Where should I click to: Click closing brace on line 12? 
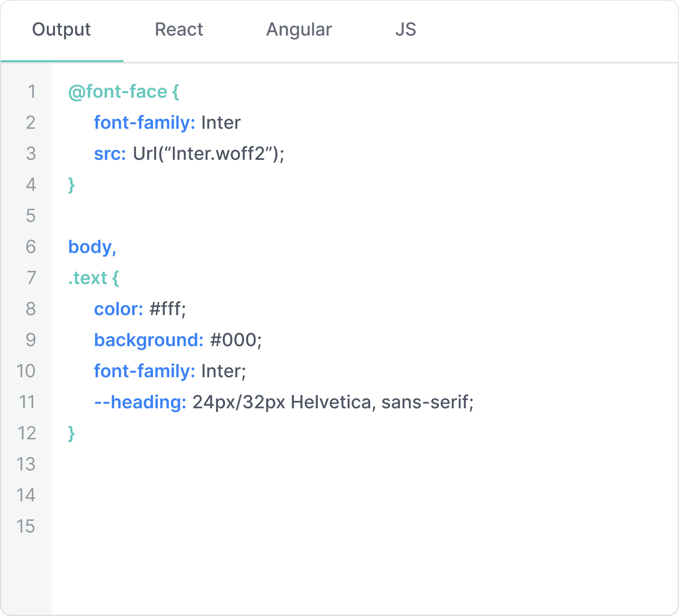(x=71, y=433)
